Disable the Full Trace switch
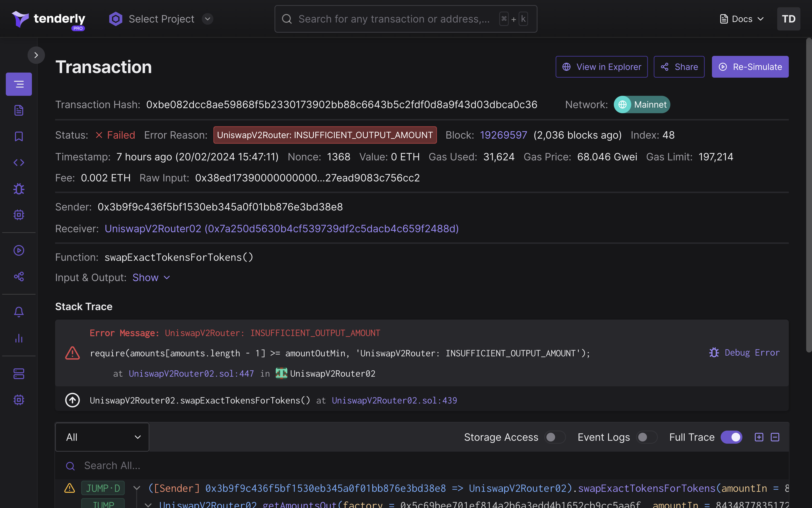The width and height of the screenshot is (812, 508). (732, 437)
